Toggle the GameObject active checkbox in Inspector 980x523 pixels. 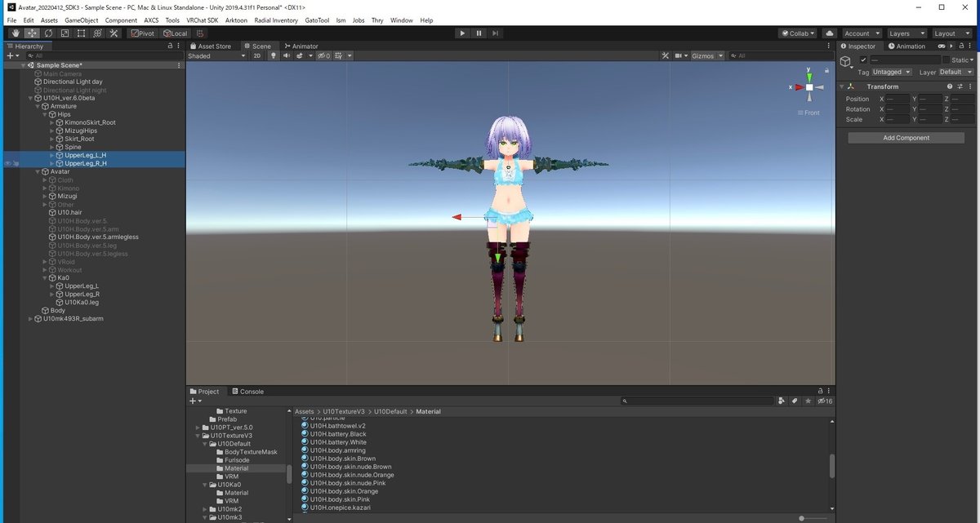[863, 60]
